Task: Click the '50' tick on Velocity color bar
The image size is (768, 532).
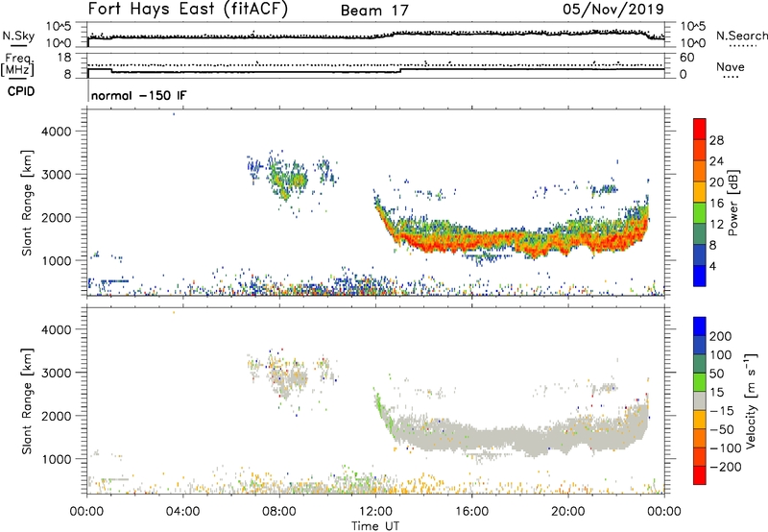Action: click(717, 374)
